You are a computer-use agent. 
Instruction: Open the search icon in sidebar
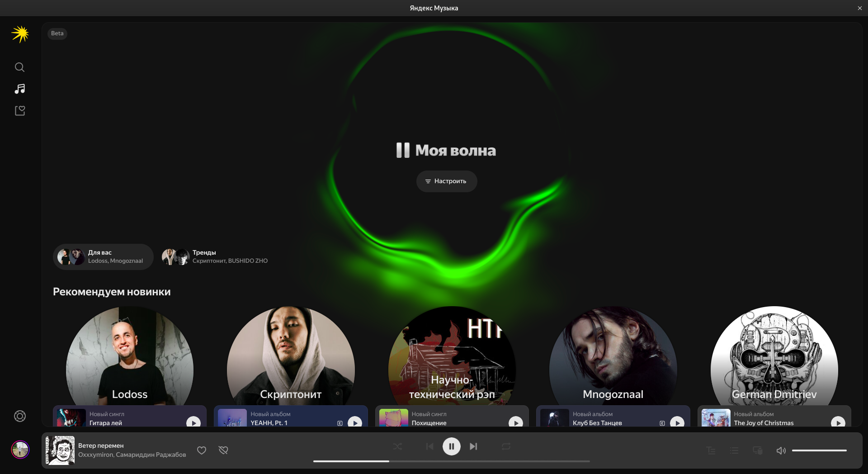[19, 67]
